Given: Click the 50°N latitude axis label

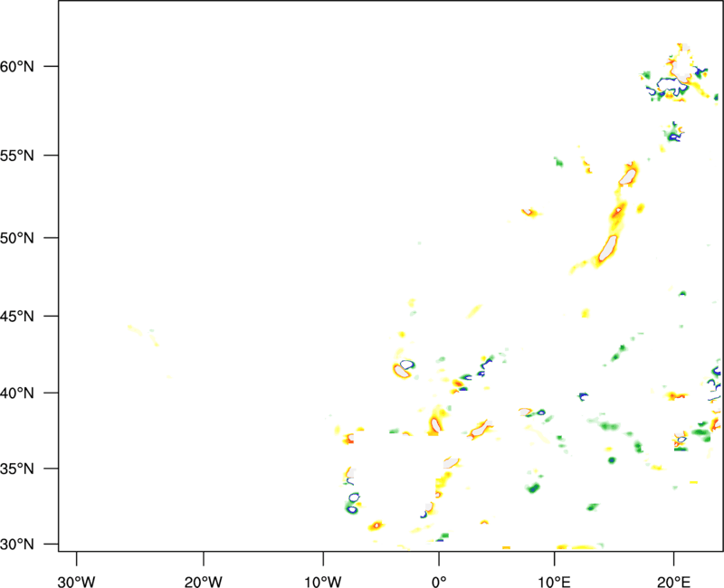Looking at the screenshot, I should [x=17, y=238].
